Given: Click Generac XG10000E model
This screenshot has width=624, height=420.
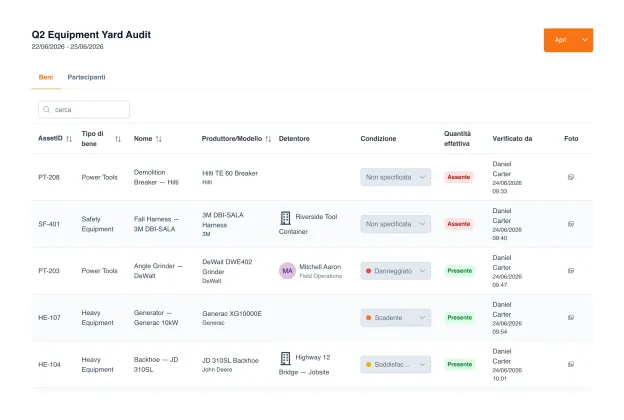Looking at the screenshot, I should 232,313.
